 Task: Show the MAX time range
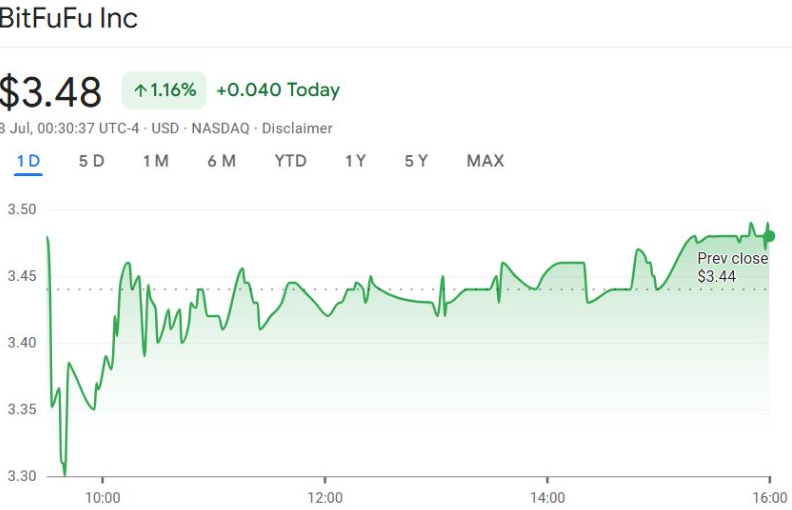pos(485,161)
